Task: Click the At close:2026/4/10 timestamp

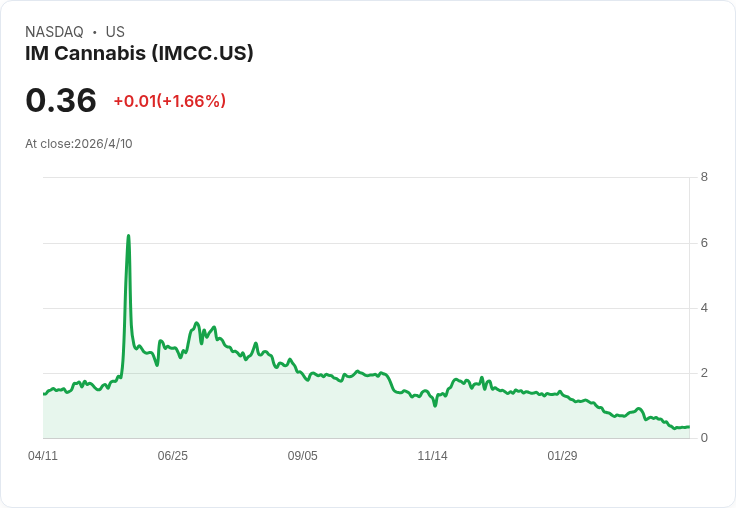Action: coord(78,144)
